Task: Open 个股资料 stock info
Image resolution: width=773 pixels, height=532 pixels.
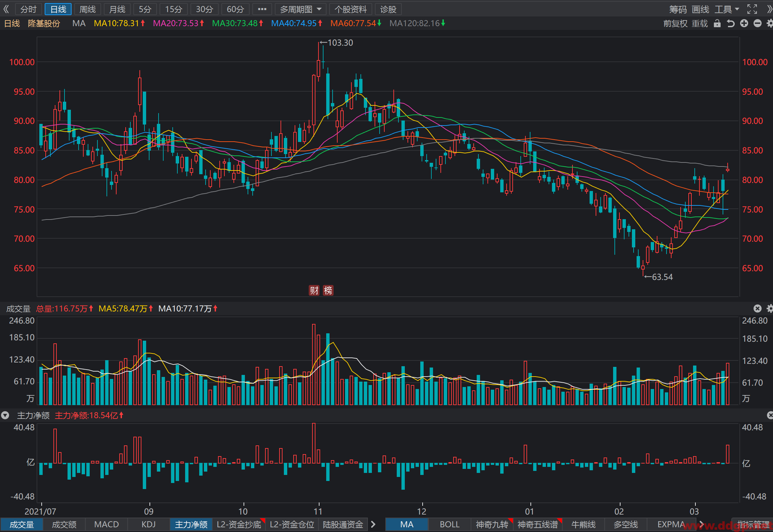Action: [x=350, y=9]
